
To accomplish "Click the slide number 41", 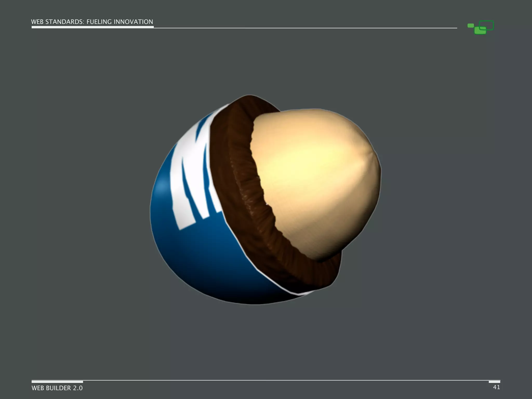I will [496, 387].
